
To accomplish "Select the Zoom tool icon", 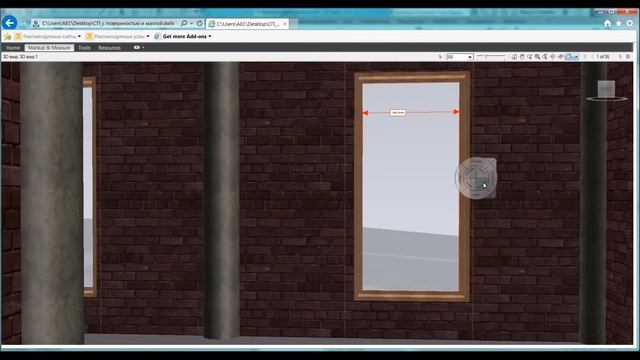I will pyautogui.click(x=529, y=57).
